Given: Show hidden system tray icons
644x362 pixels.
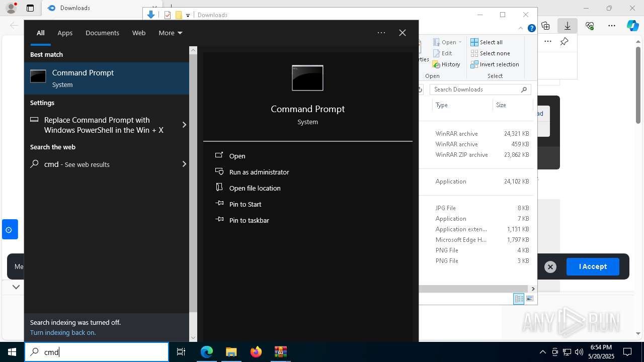Looking at the screenshot, I should (542, 352).
